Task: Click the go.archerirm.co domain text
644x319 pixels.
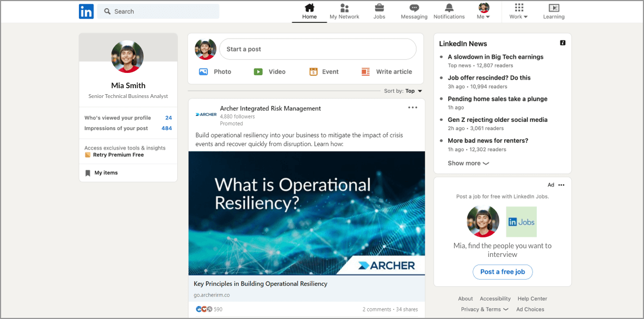Action: pos(212,295)
